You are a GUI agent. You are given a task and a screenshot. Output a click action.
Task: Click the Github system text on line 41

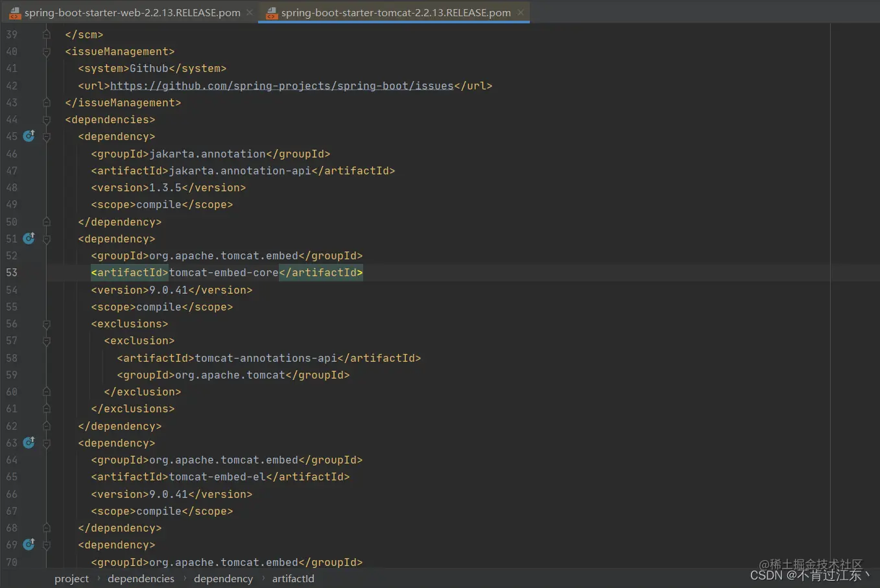click(149, 68)
